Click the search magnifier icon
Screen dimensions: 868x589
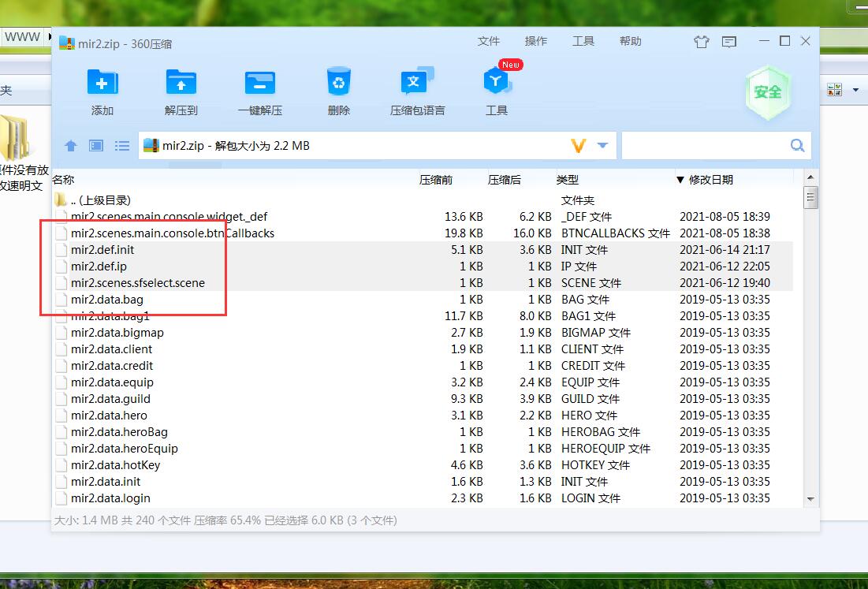point(797,146)
